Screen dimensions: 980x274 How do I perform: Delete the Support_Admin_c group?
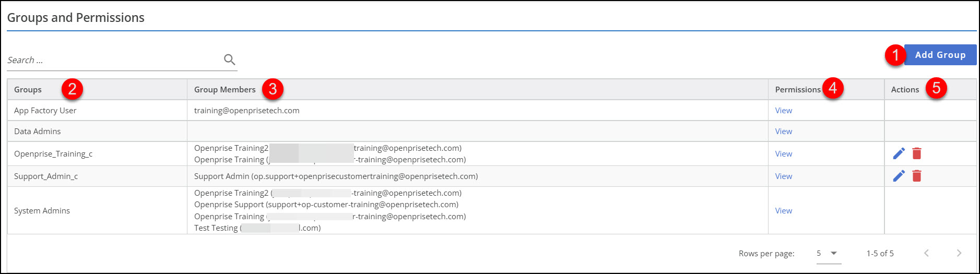point(916,176)
